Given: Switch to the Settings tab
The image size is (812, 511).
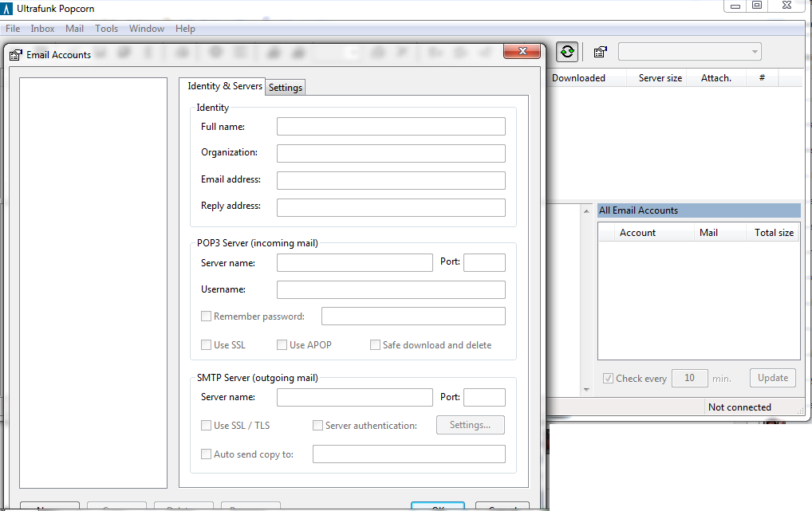Looking at the screenshot, I should (x=286, y=88).
